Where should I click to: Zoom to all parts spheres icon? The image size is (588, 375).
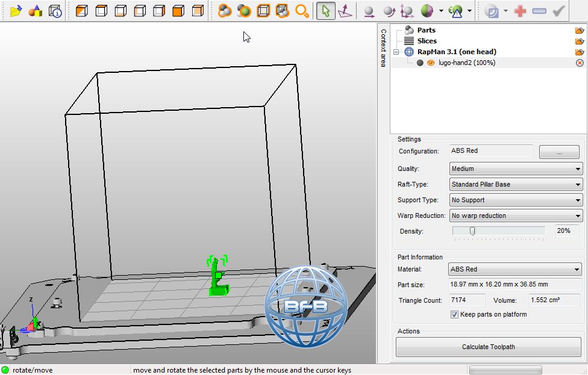point(225,11)
